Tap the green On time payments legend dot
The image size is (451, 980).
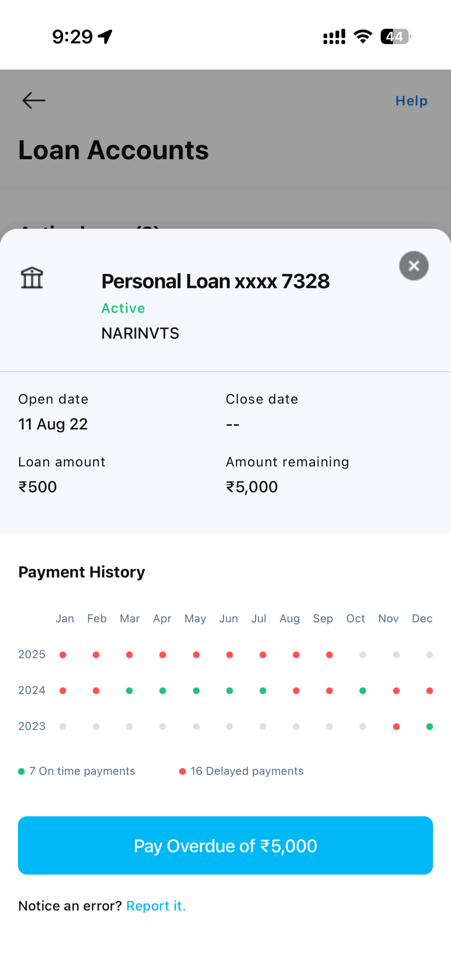pos(21,771)
